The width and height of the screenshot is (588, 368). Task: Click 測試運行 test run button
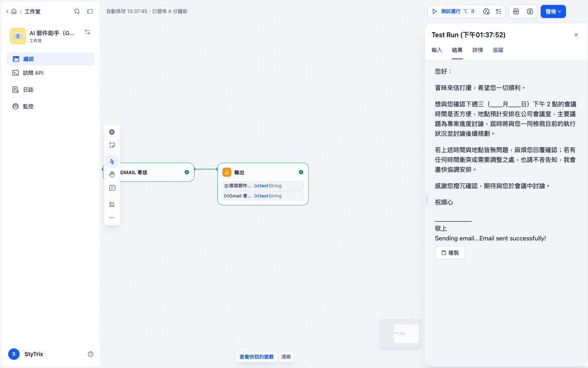click(x=453, y=11)
